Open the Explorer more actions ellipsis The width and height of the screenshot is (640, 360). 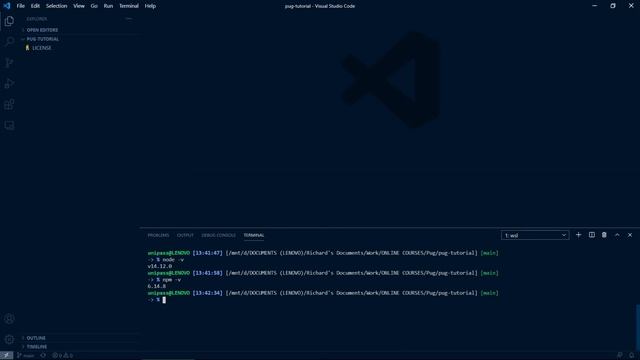[x=129, y=19]
